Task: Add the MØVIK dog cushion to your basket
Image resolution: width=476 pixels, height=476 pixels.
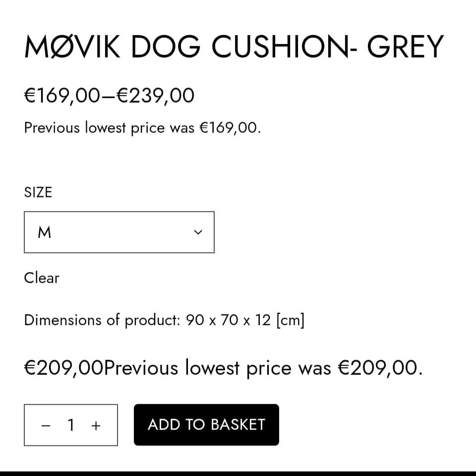Action: (206, 425)
